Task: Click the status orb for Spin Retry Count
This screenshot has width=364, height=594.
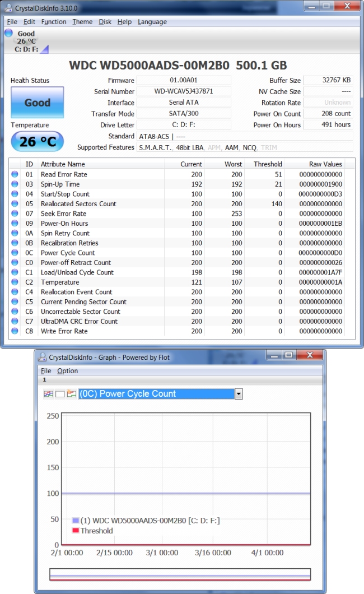Action: tap(15, 233)
